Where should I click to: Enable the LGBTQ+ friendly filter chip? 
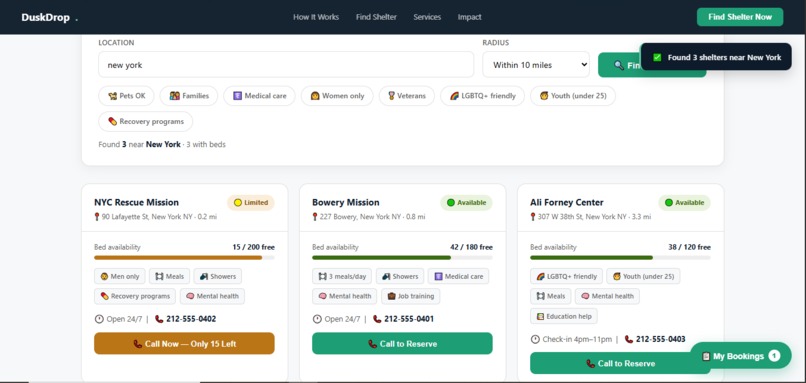click(482, 96)
